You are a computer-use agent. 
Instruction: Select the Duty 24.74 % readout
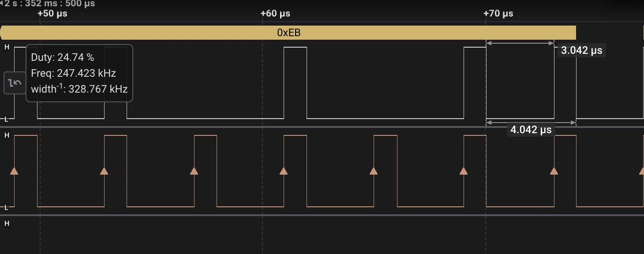[62, 57]
